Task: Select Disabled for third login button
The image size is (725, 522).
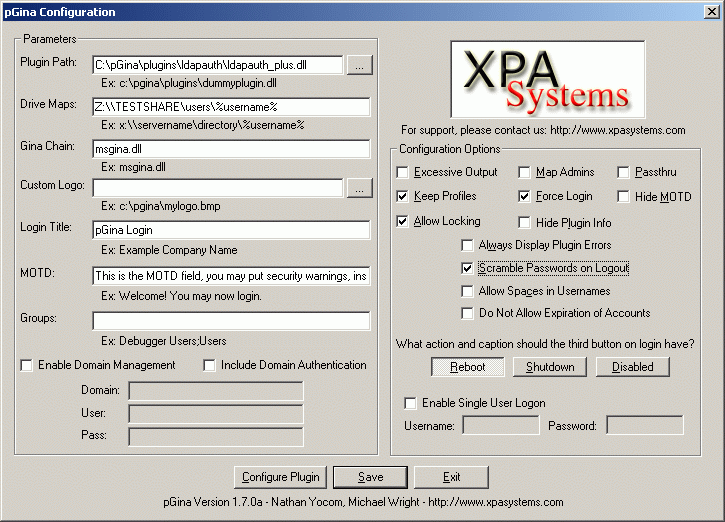Action: (x=632, y=367)
